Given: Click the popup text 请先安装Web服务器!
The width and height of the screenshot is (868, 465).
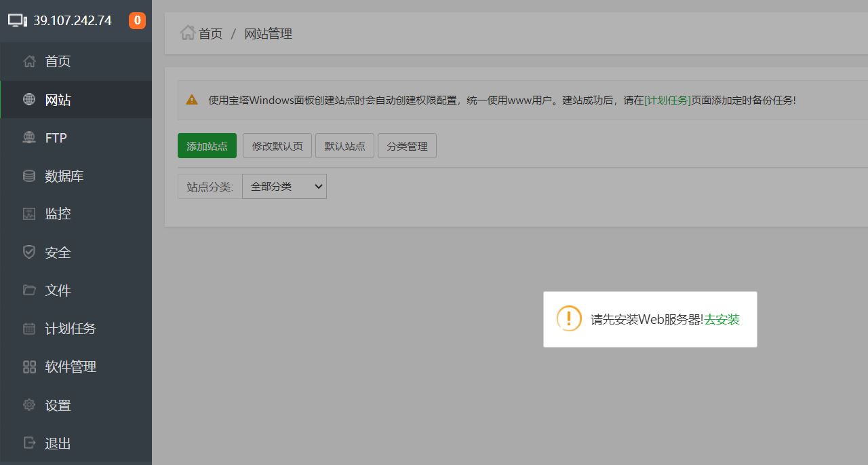Looking at the screenshot, I should pyautogui.click(x=647, y=319).
